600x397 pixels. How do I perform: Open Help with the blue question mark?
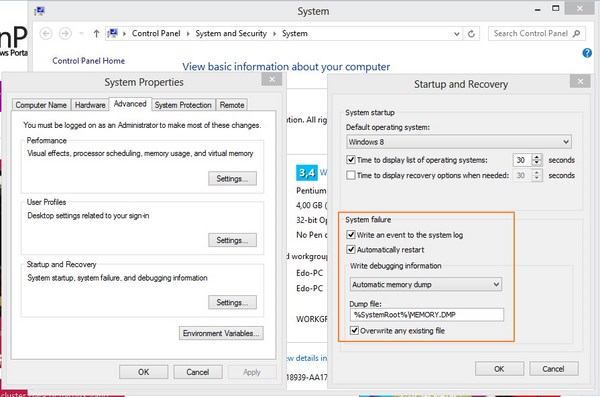tap(587, 53)
